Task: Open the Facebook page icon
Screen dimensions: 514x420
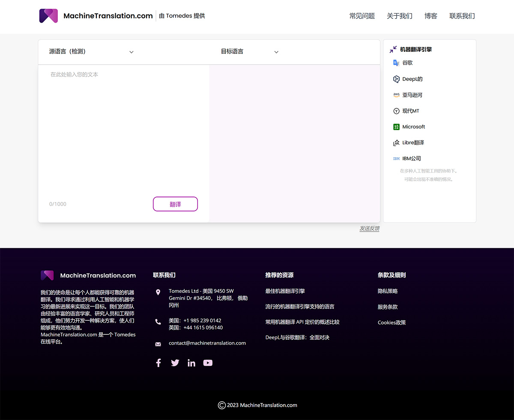Action: 158,363
